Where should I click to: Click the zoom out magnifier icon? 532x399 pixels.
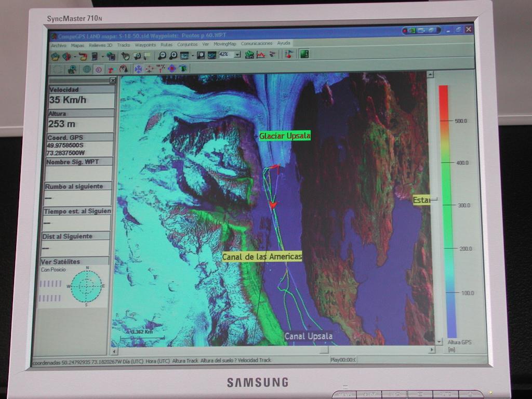tap(162, 55)
